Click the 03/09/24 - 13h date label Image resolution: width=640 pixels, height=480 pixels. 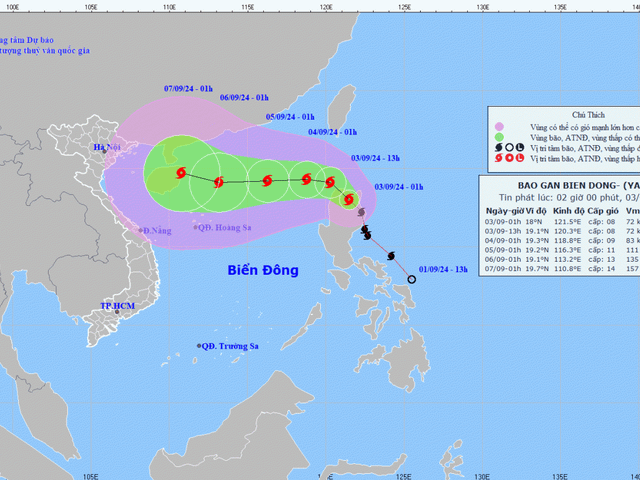375,157
